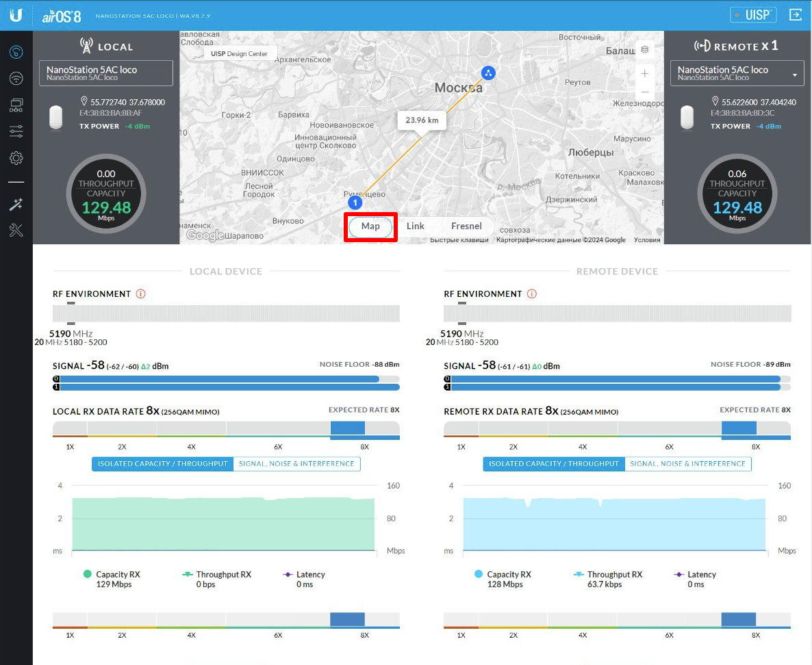
Task: Click local coordinates 55.772740 37.678000
Action: pyautogui.click(x=128, y=102)
